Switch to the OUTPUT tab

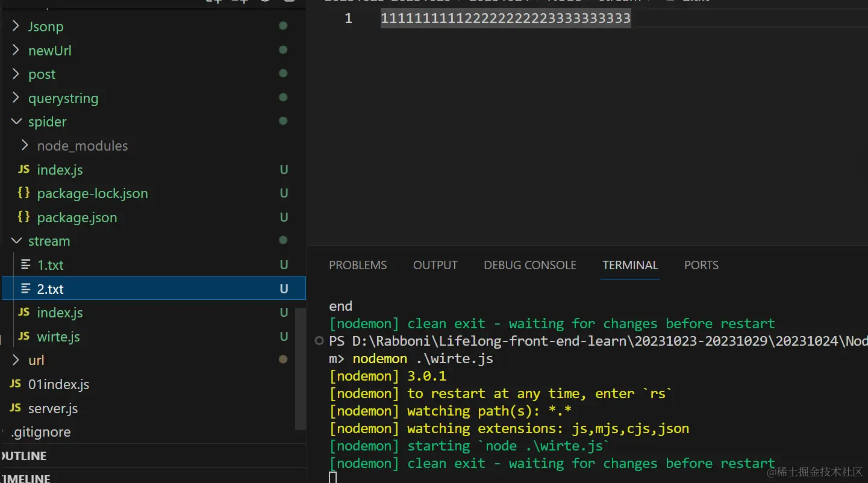[436, 265]
